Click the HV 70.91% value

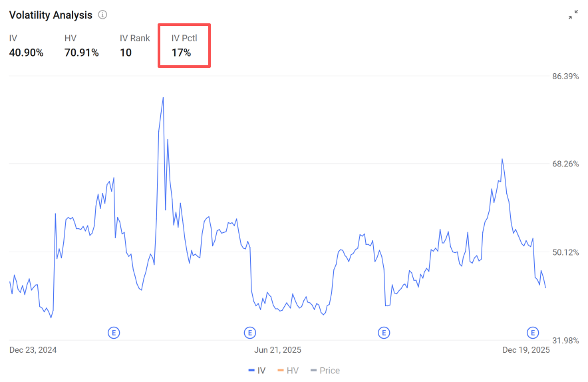(81, 53)
